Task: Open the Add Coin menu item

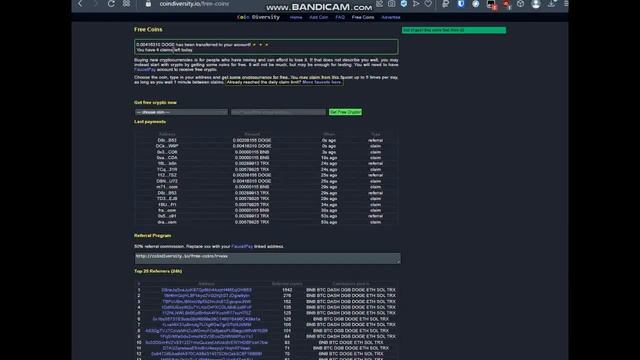Action: [318, 18]
